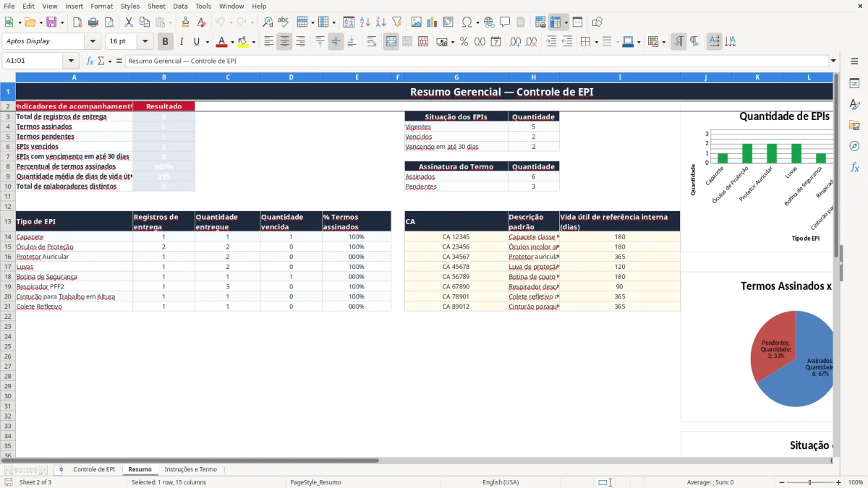Click Add Decimal Place icon
This screenshot has width=868, height=488.
pos(516,42)
